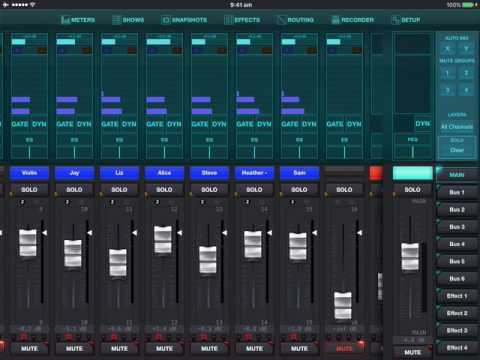Image resolution: width=480 pixels, height=360 pixels.
Task: Activate mute group 4
Action: (466, 90)
